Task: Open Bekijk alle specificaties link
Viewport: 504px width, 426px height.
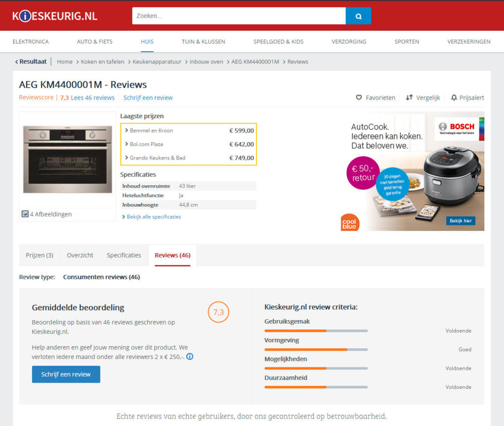Action: 152,217
